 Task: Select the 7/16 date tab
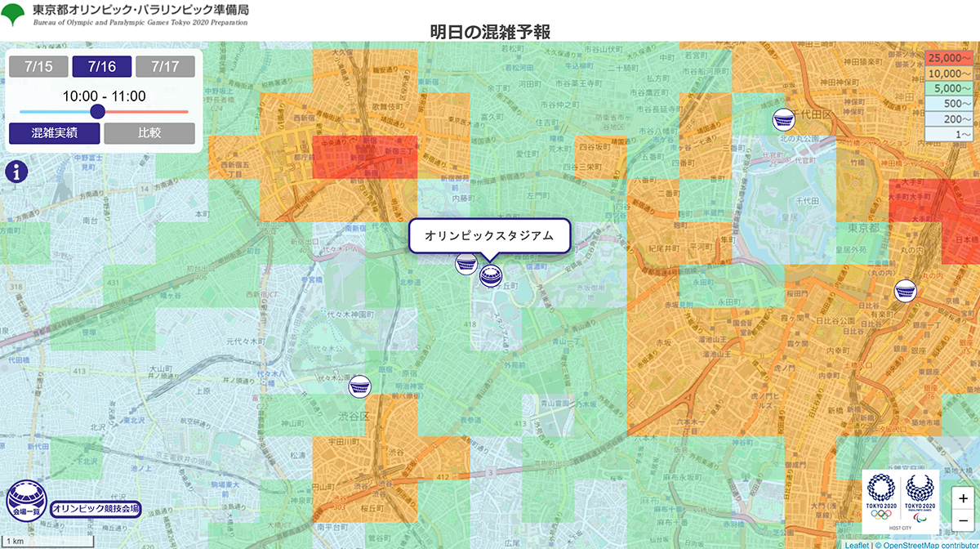pyautogui.click(x=101, y=67)
